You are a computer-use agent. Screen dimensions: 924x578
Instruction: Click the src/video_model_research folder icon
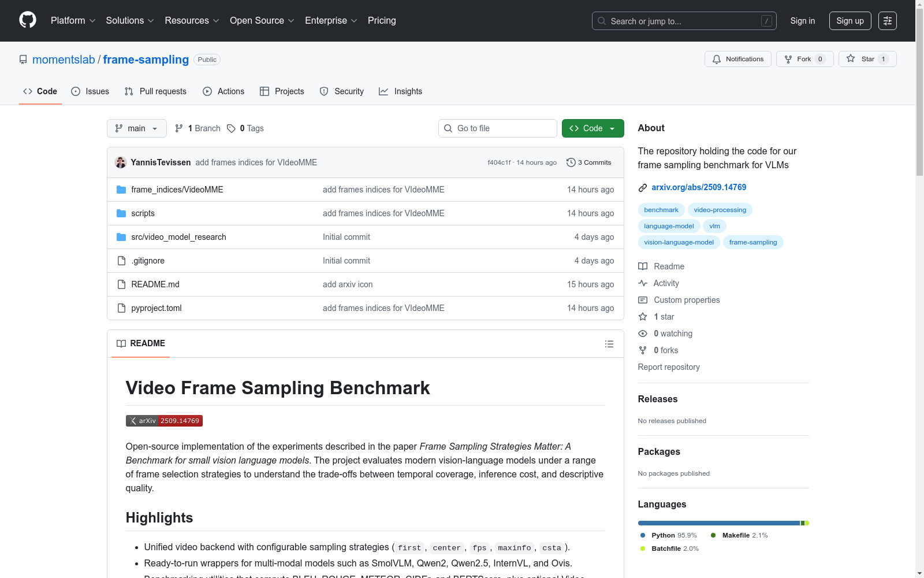(121, 237)
